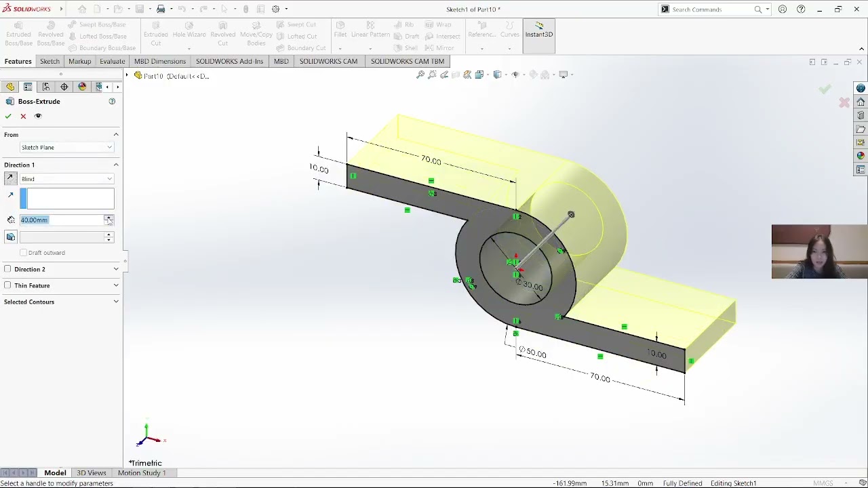This screenshot has width=868, height=488.
Task: Click confirmation corner green checkmark
Action: [825, 89]
